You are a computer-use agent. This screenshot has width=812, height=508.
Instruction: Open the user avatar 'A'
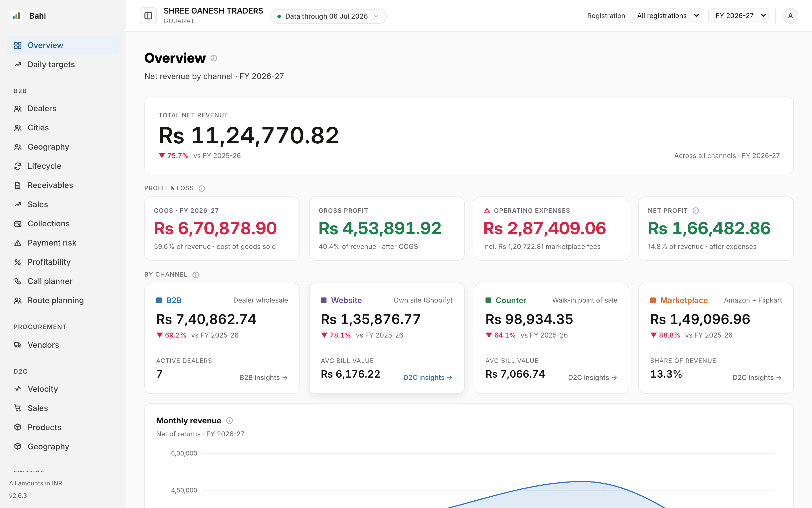pyautogui.click(x=790, y=16)
